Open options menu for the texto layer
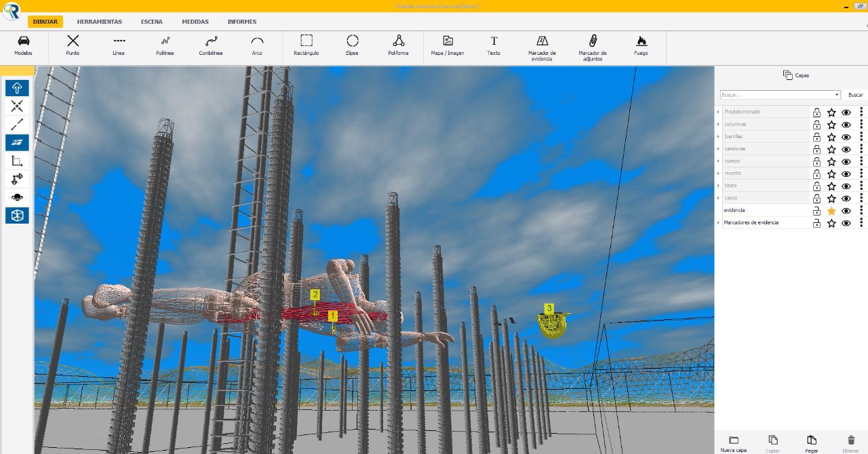 coord(861,186)
